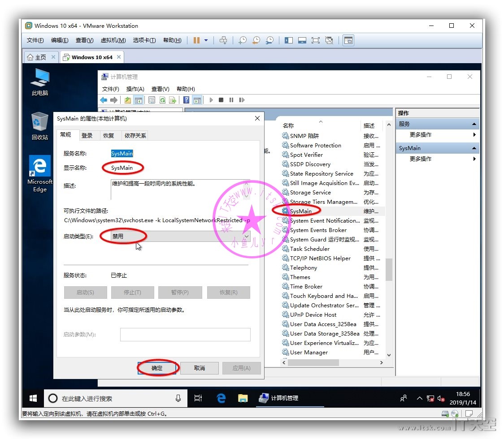Take a snapshot of the virtual machine
This screenshot has height=439, width=504.
(x=242, y=40)
